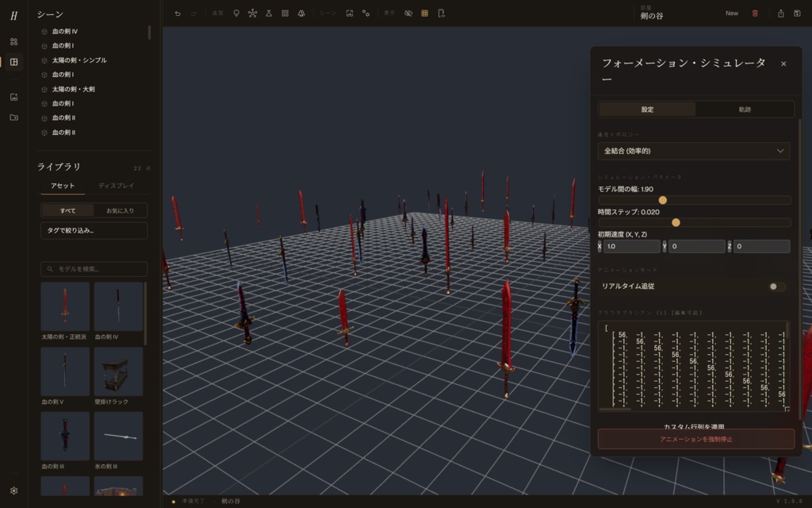Click cube icon beside 太陽の剣・シンプル
This screenshot has width=812, height=508.
[44, 60]
